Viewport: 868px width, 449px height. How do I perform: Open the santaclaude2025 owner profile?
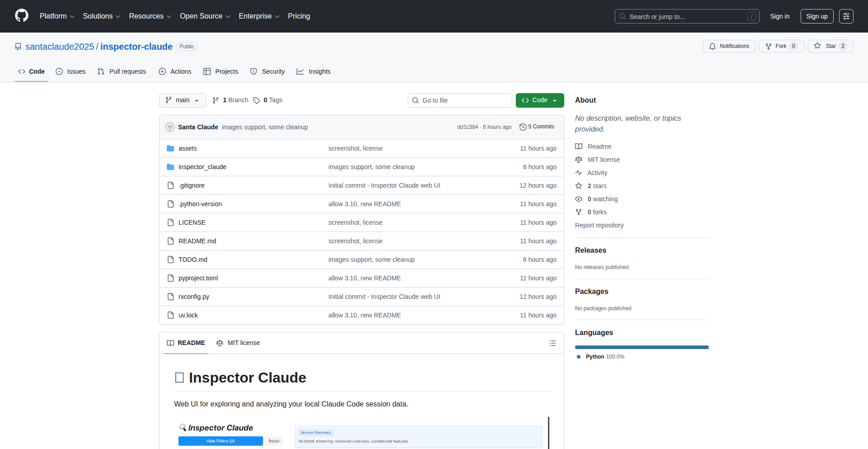60,47
